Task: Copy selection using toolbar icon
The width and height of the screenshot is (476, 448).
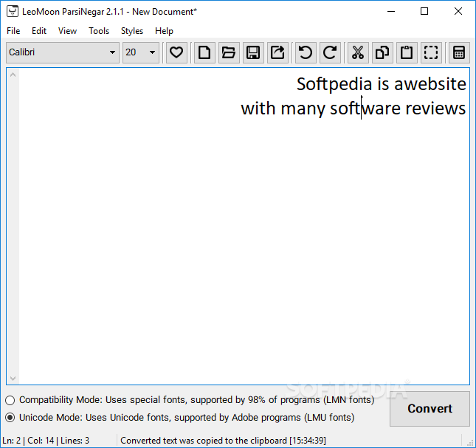Action: pyautogui.click(x=382, y=52)
